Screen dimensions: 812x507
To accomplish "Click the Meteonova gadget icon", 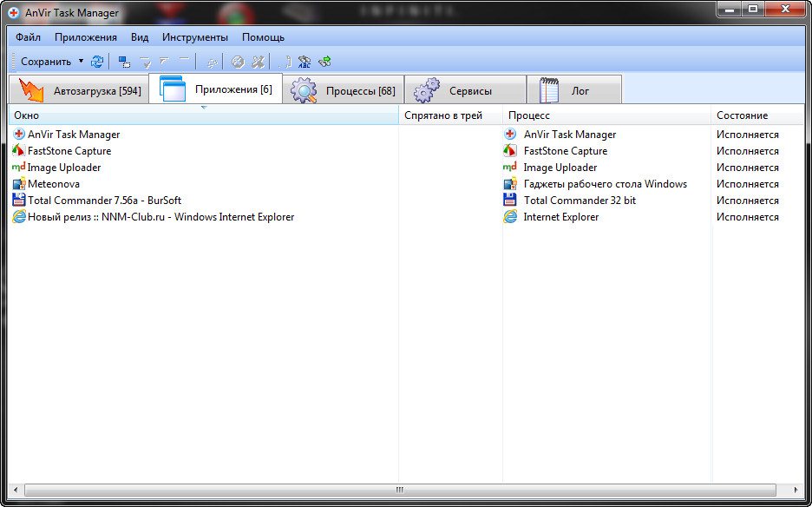I will (x=18, y=183).
